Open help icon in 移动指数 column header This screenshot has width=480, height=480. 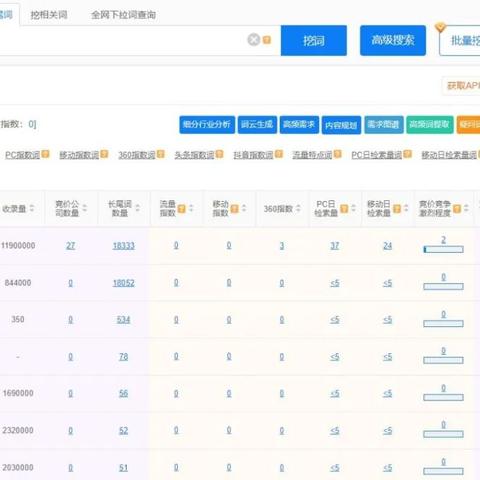(234, 209)
